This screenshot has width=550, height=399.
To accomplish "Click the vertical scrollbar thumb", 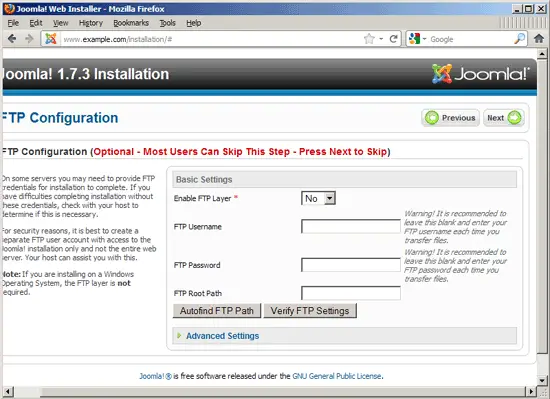I will (x=542, y=207).
